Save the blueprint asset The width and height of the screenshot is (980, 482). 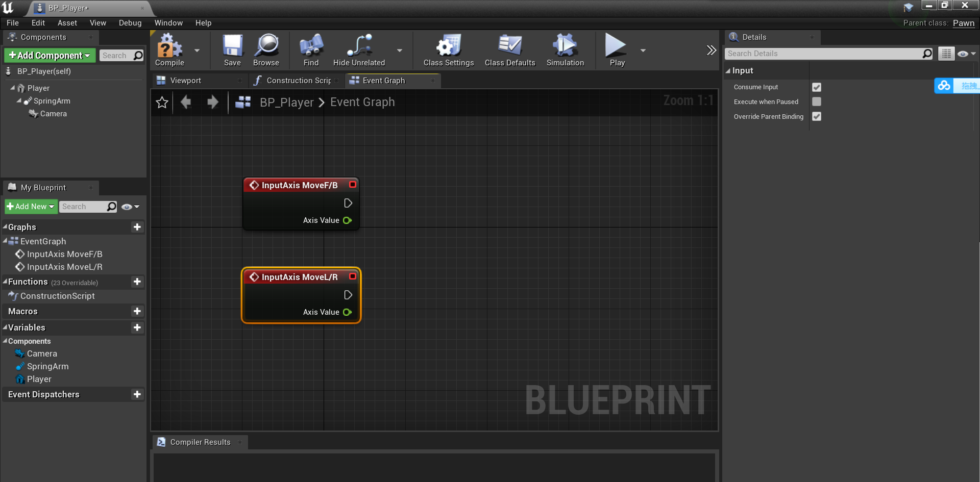click(232, 50)
